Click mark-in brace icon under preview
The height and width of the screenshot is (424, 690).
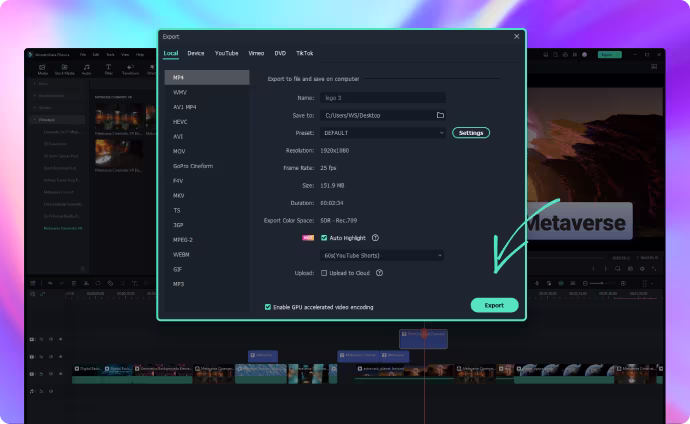pos(593,268)
